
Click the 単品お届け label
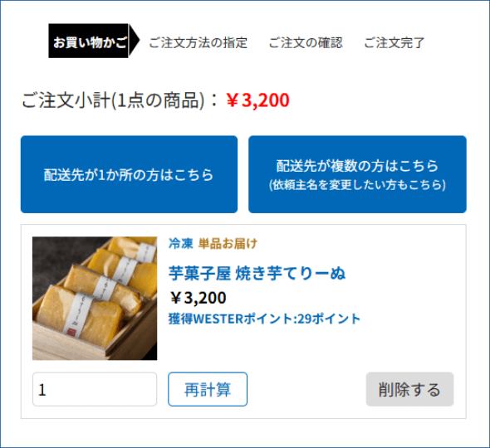click(x=228, y=244)
